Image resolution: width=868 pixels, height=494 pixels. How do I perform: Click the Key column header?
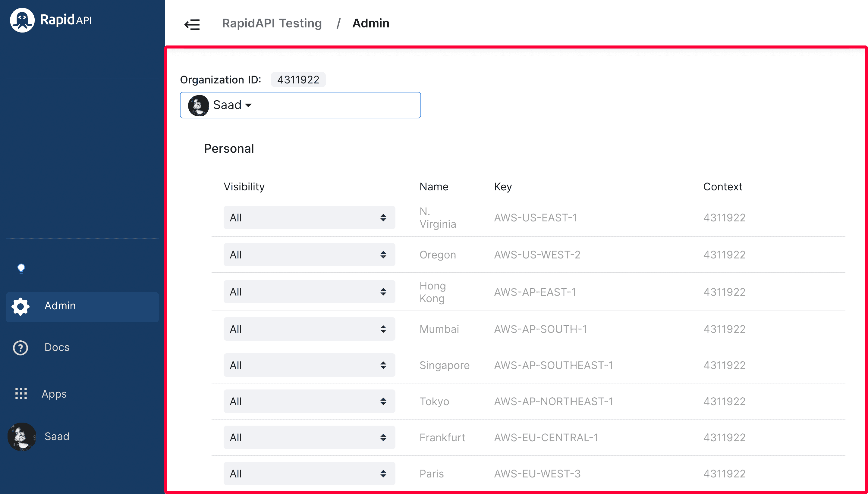503,187
